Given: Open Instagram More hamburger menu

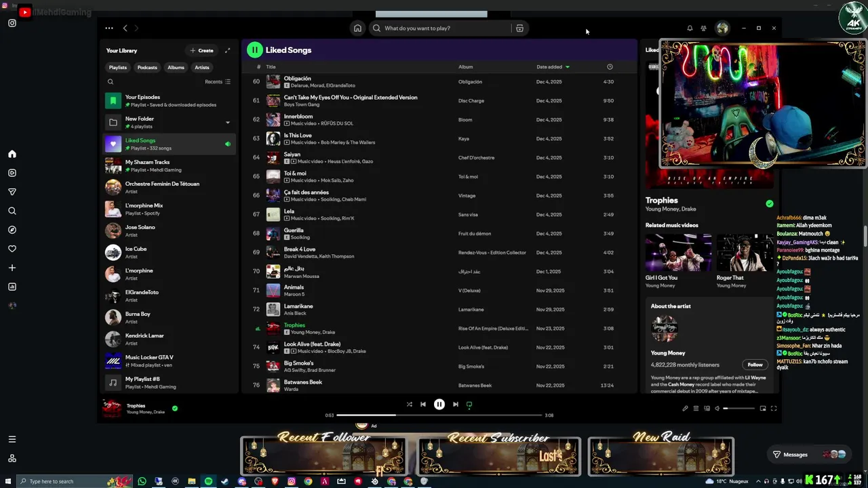Looking at the screenshot, I should coord(12,439).
